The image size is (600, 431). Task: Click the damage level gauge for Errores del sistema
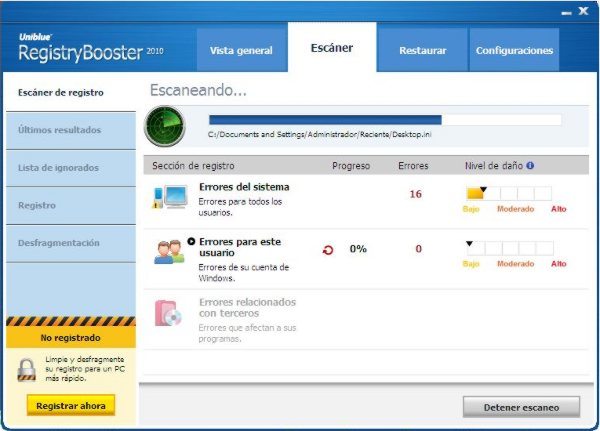click(x=509, y=193)
